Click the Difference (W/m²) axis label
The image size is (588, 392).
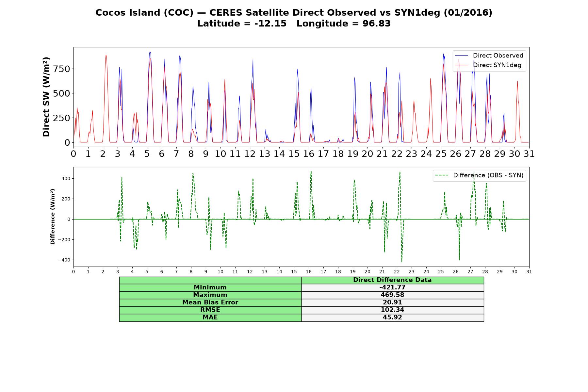(x=53, y=217)
